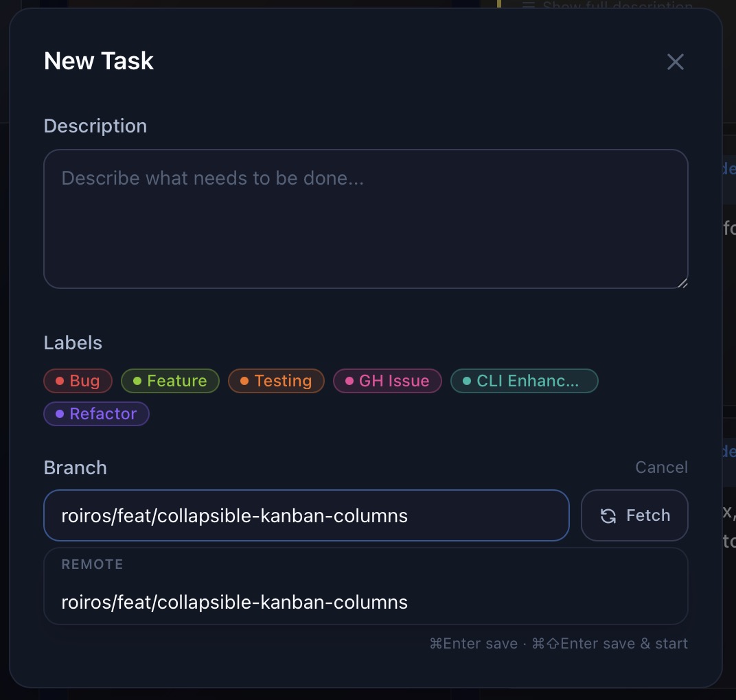Click the resize handle of the description box
The width and height of the screenshot is (736, 700).
click(x=682, y=282)
